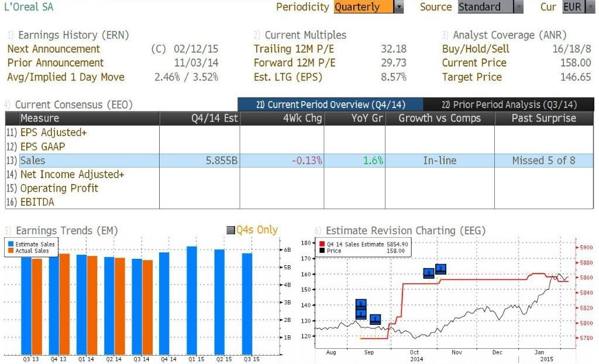Image resolution: width=599 pixels, height=364 pixels.
Task: Open Earnings History (ERN) section
Action: coord(73,35)
